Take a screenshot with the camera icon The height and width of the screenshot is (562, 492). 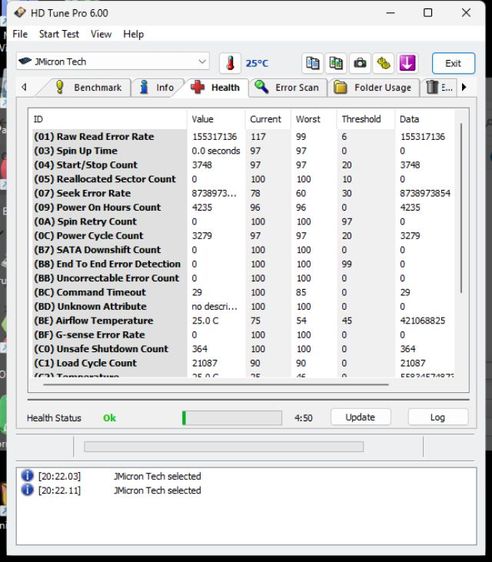[360, 63]
